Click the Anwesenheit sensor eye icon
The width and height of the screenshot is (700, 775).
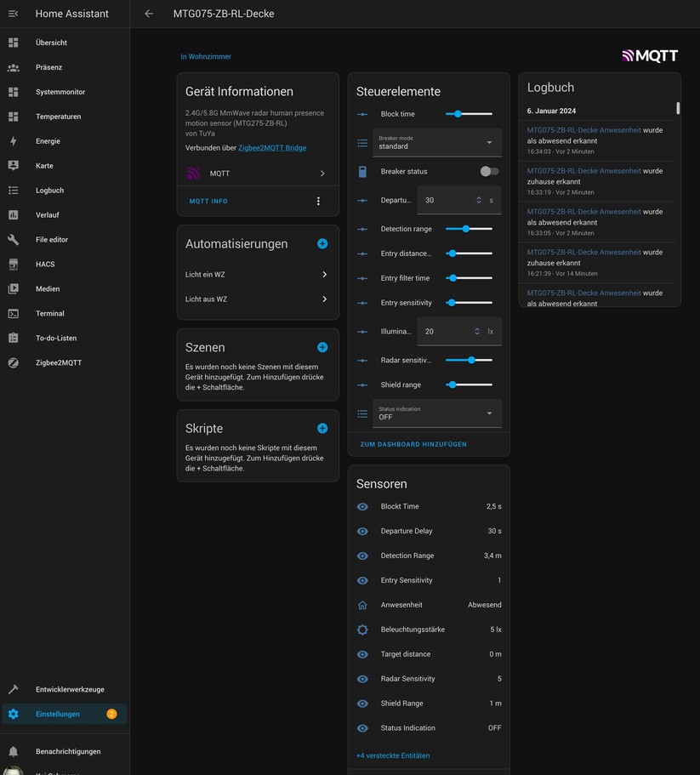(362, 605)
